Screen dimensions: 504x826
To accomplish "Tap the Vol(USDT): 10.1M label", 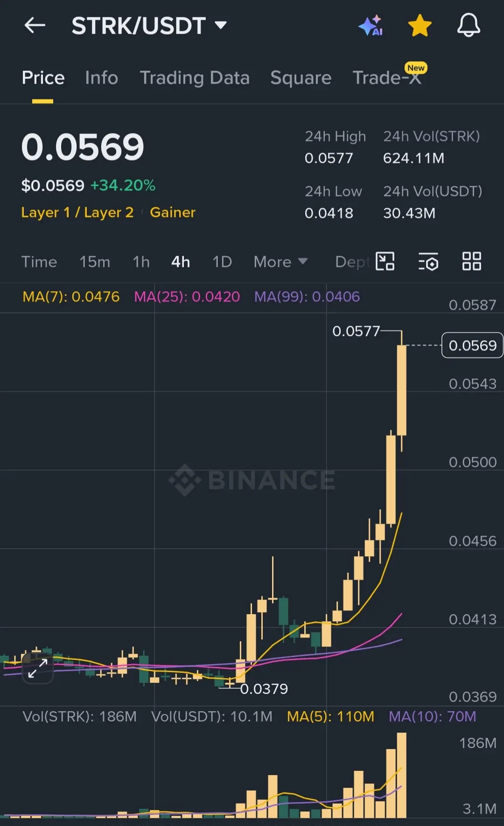I will pyautogui.click(x=212, y=716).
